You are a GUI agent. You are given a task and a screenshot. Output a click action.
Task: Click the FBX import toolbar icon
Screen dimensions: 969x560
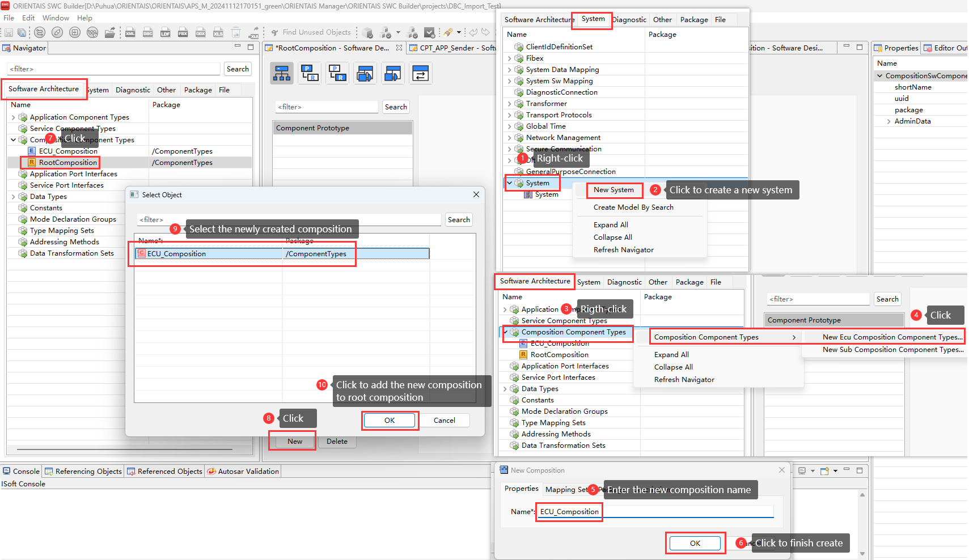[183, 33]
